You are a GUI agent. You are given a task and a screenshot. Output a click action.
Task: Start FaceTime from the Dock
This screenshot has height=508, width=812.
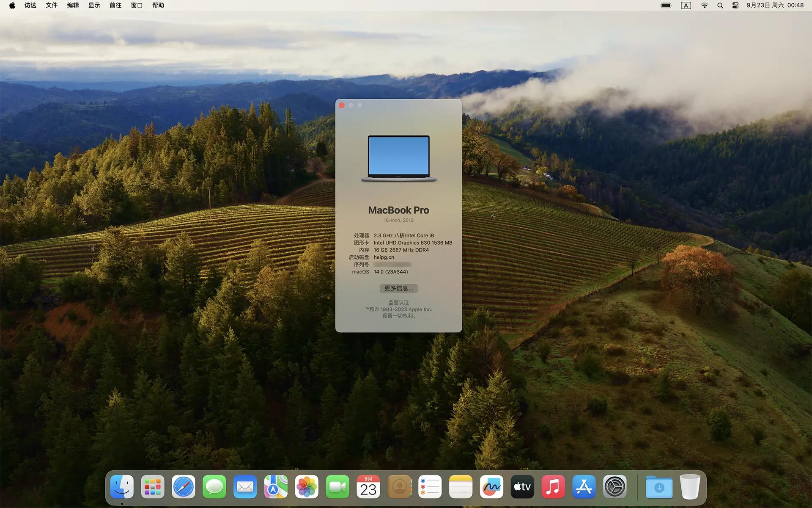coord(337,486)
